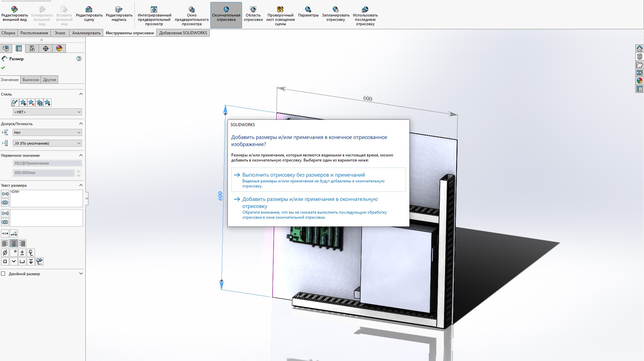Viewport: 644px width, 361px height.
Task: Select the Инструменты отрисовки tab
Action: (130, 33)
